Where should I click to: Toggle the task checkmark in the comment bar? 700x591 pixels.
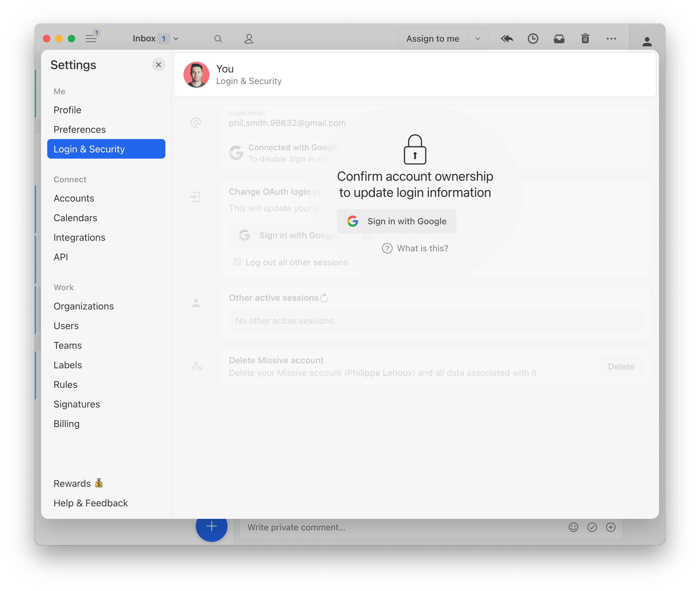pos(592,527)
